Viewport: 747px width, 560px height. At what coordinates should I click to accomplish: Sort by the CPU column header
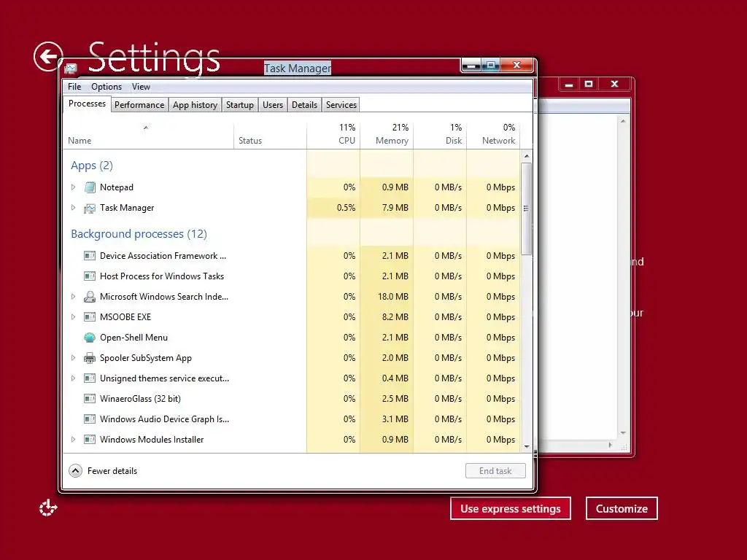[x=333, y=135]
